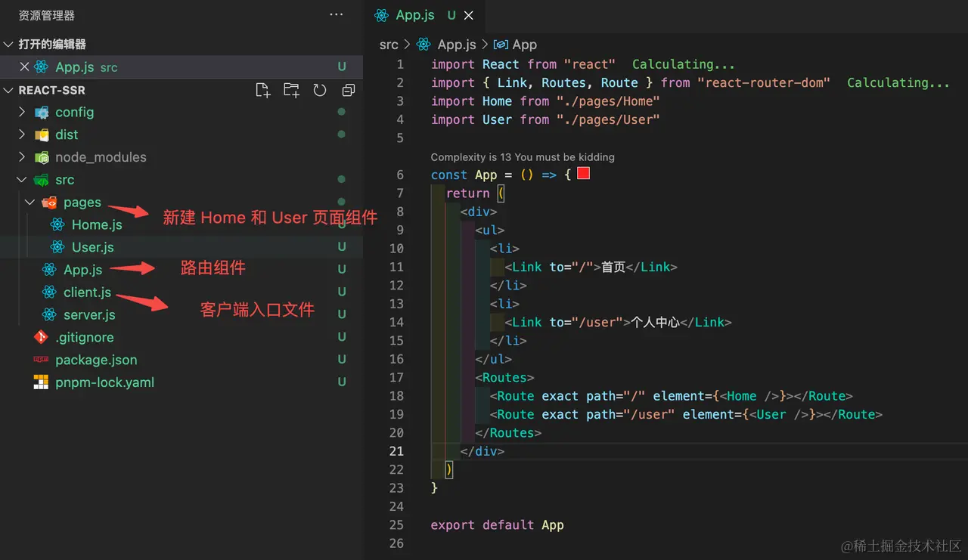Open server.js in the file tree
This screenshot has height=560, width=968.
click(x=89, y=314)
